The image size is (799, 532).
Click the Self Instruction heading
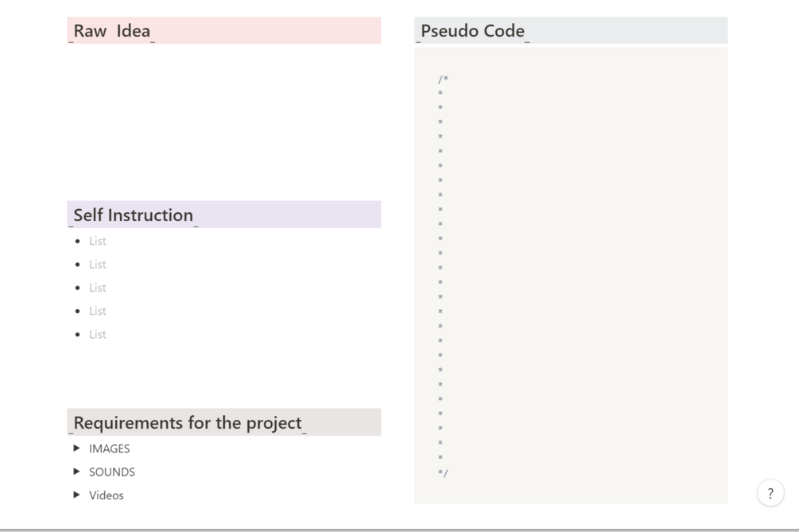134,215
